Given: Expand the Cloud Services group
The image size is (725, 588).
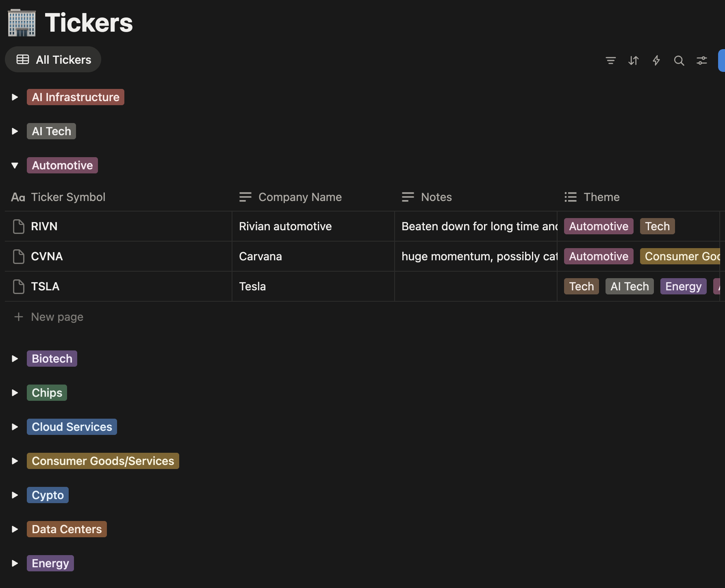Looking at the screenshot, I should (x=15, y=427).
